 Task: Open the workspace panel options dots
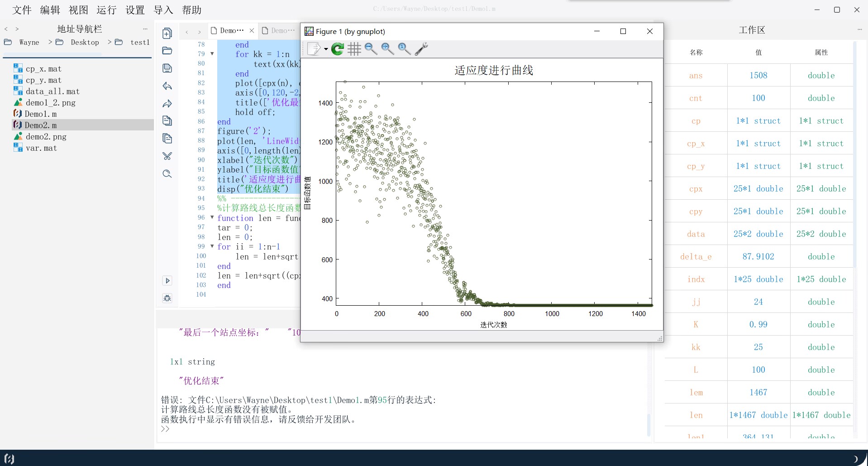coord(859,29)
